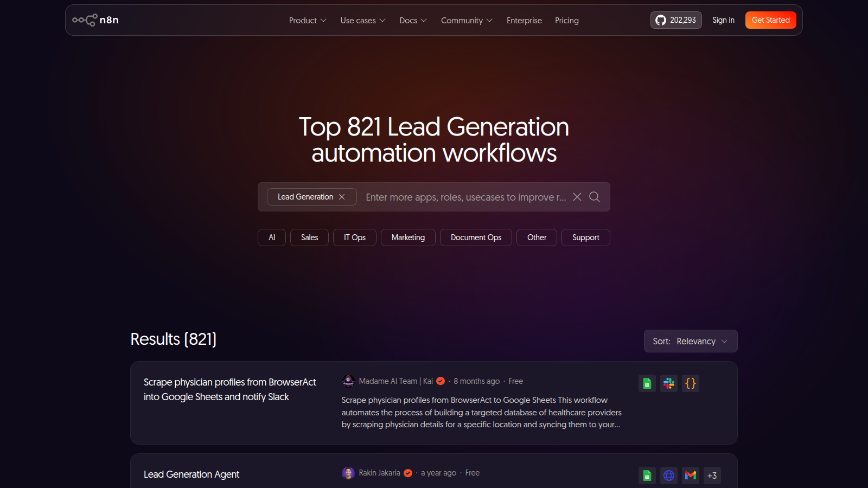The image size is (868, 488).
Task: Open the n8n logo homepage
Action: click(x=95, y=20)
